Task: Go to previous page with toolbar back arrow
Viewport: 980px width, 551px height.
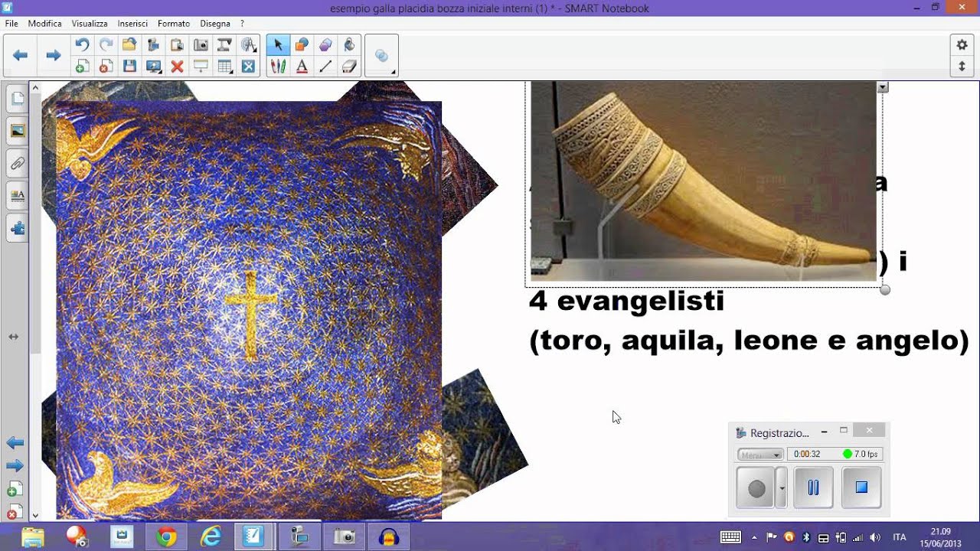Action: coord(21,55)
